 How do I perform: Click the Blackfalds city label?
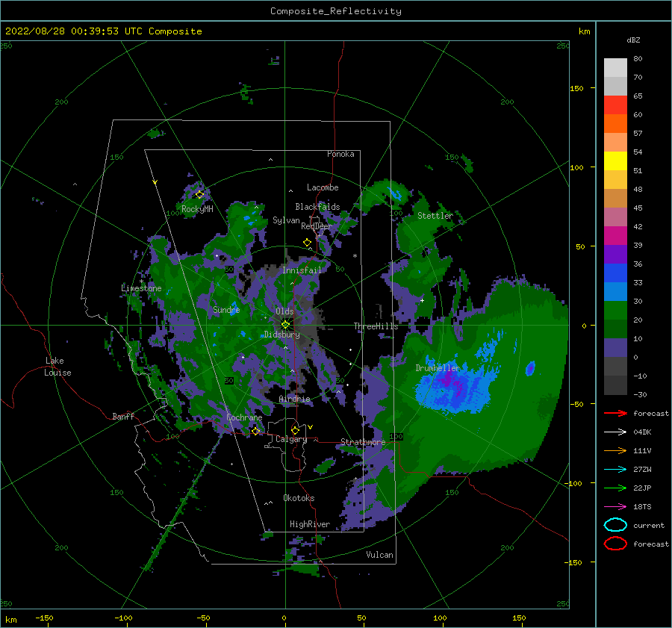[317, 207]
